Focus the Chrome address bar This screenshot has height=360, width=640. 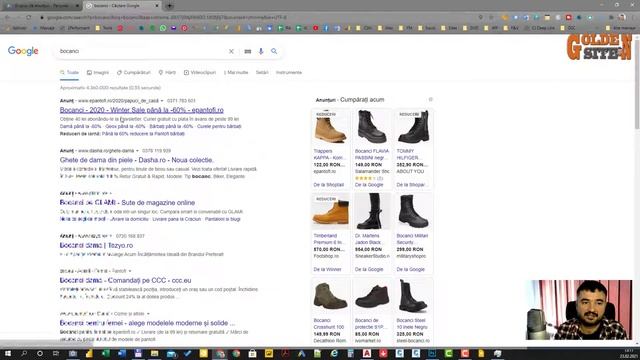(257, 17)
